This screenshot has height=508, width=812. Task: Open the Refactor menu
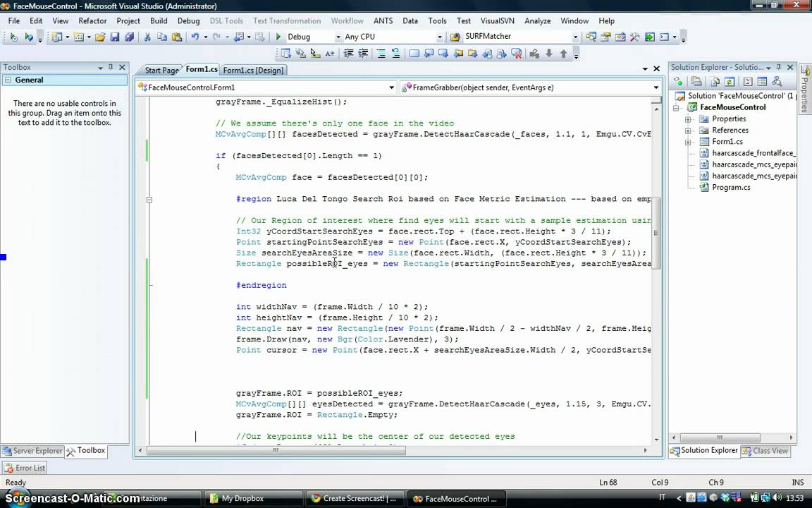tap(92, 20)
